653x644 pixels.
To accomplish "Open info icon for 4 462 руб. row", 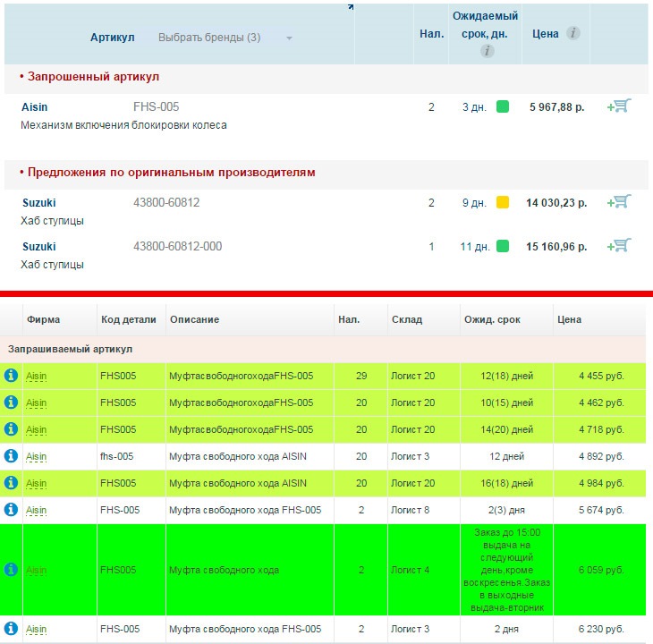I will [x=11, y=402].
